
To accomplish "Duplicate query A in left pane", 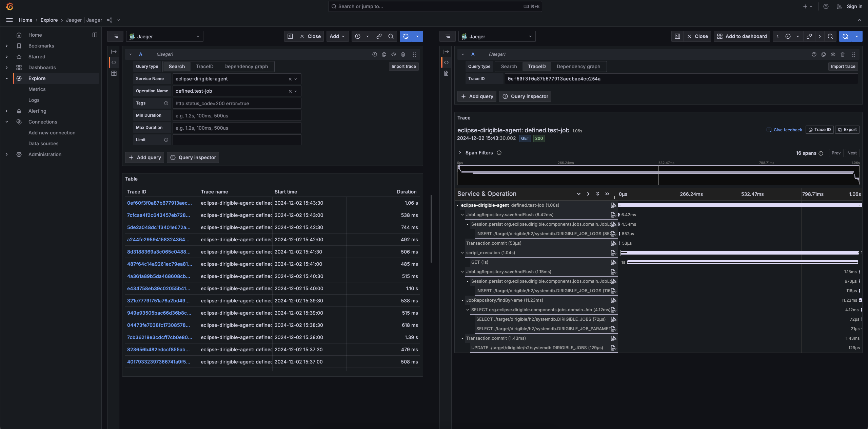I will click(384, 54).
